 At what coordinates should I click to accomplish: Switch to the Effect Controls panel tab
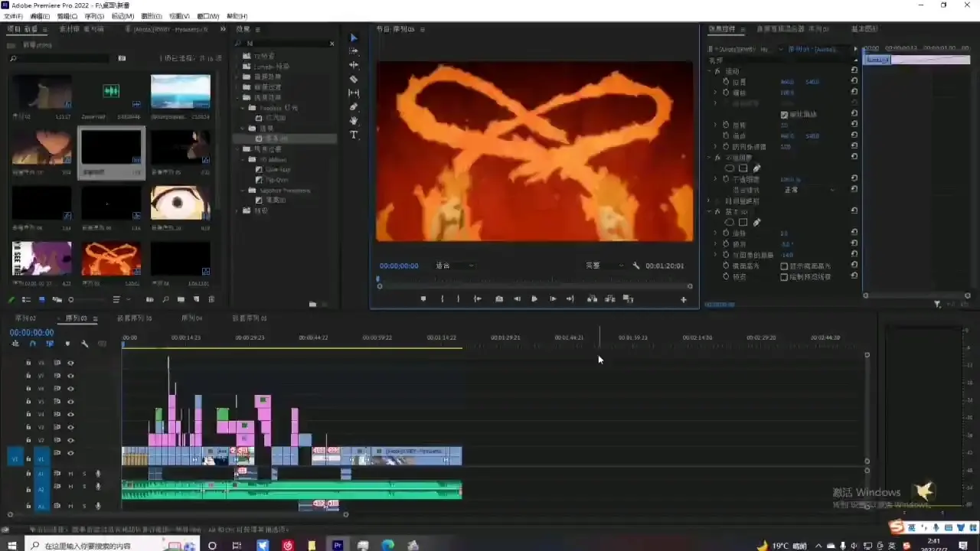click(x=721, y=29)
